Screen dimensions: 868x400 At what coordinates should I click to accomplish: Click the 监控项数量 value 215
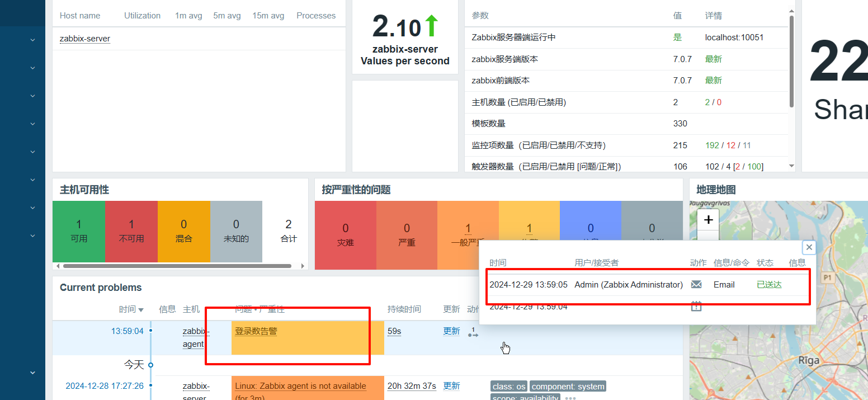coord(680,145)
